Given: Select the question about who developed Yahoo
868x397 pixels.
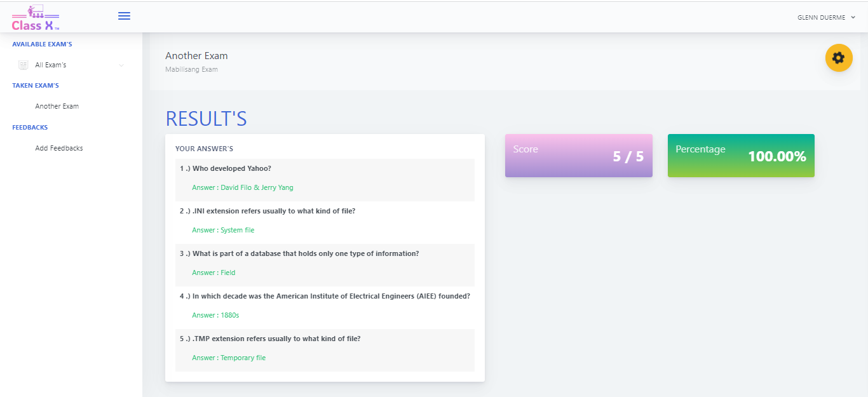Looking at the screenshot, I should 232,169.
